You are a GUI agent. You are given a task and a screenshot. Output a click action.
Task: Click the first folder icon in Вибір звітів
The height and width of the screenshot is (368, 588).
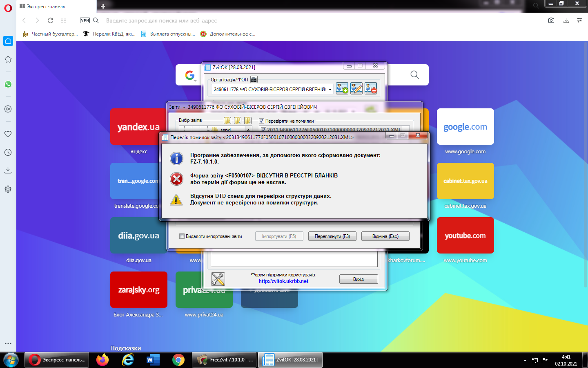coord(227,121)
